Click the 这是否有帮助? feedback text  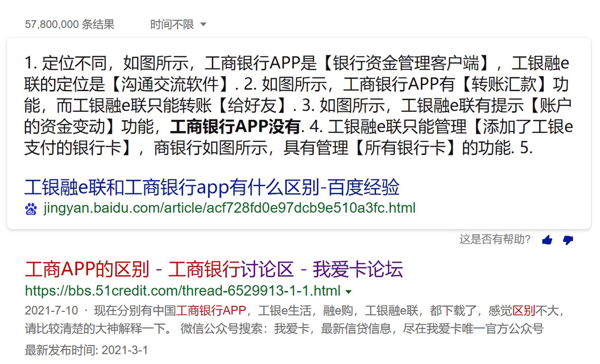[495, 239]
